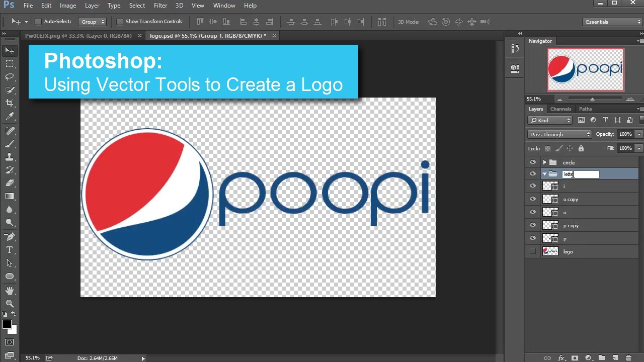Select the Horizontal Type tool

(10, 250)
